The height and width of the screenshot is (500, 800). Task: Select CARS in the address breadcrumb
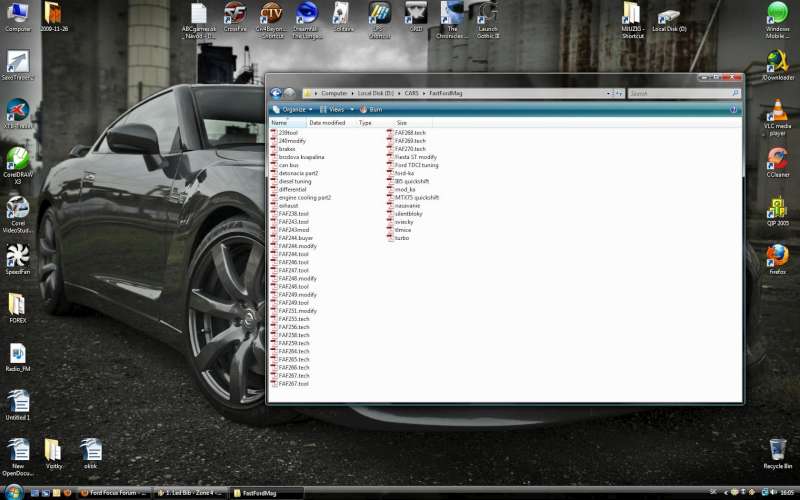(405, 93)
